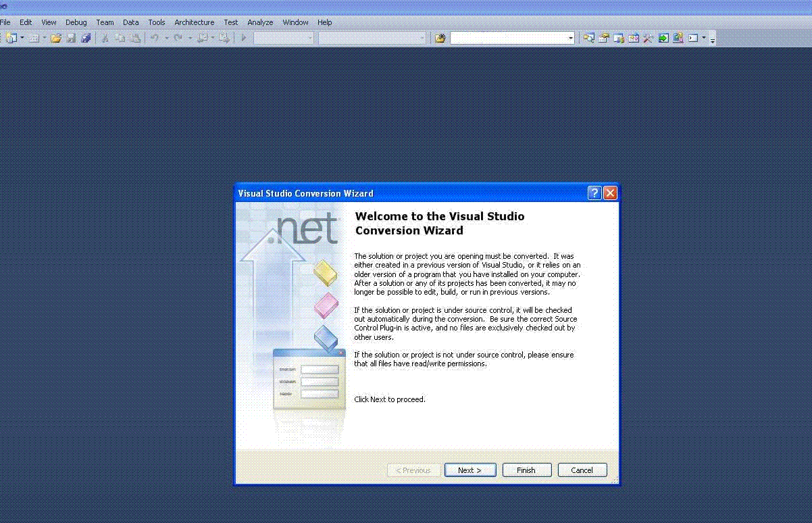This screenshot has height=523, width=812.
Task: Open the Solution Explorer toolbar icon
Action: point(589,38)
